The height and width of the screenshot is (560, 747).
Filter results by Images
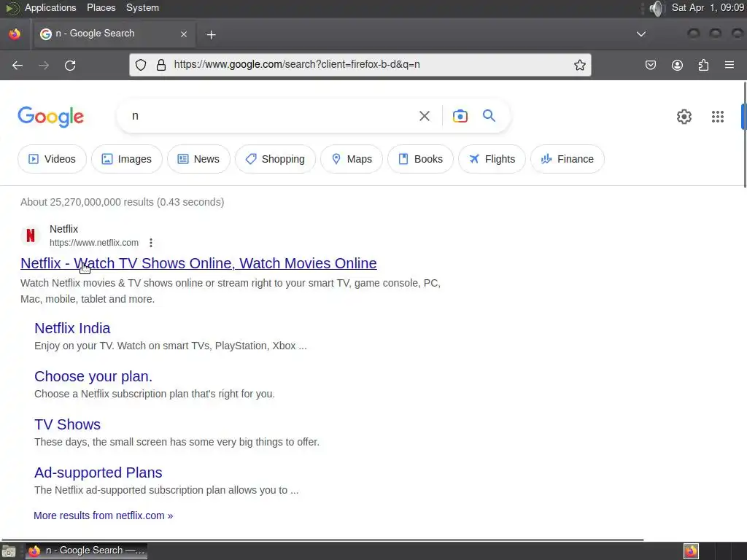[127, 159]
